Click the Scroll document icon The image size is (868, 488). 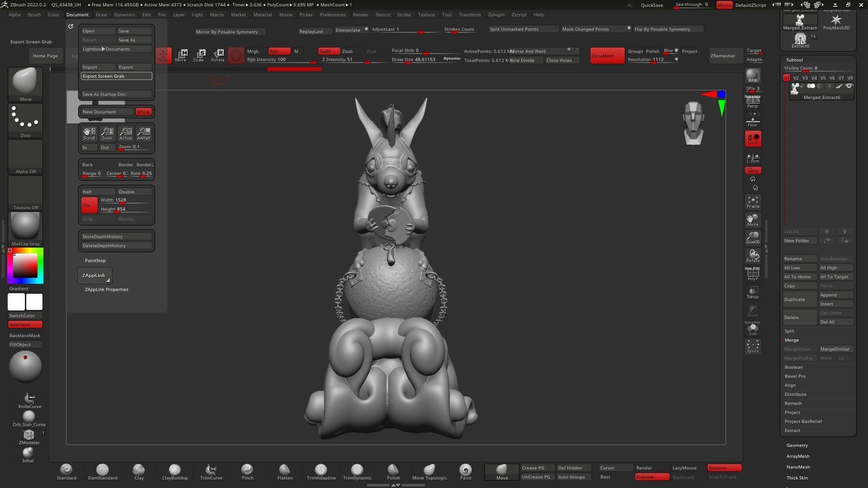(89, 133)
